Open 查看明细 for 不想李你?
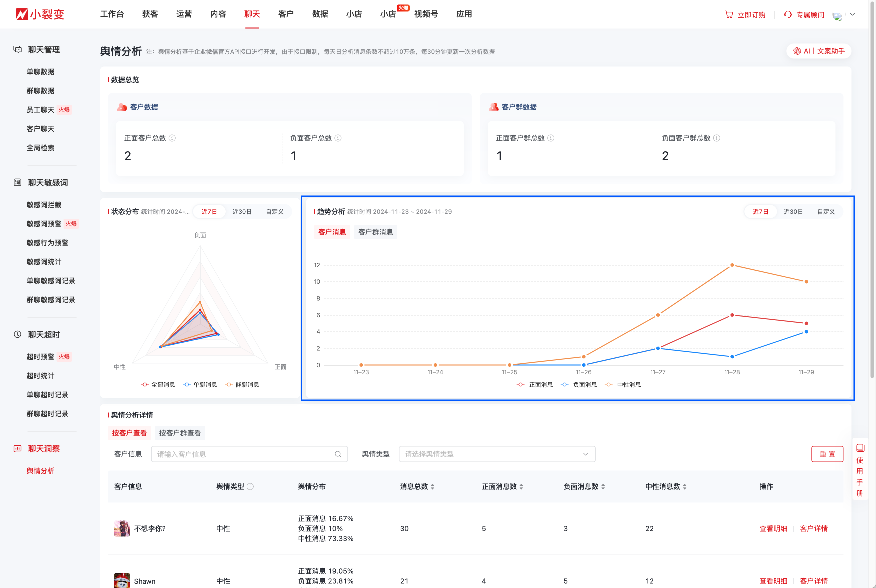The image size is (876, 588). [773, 528]
